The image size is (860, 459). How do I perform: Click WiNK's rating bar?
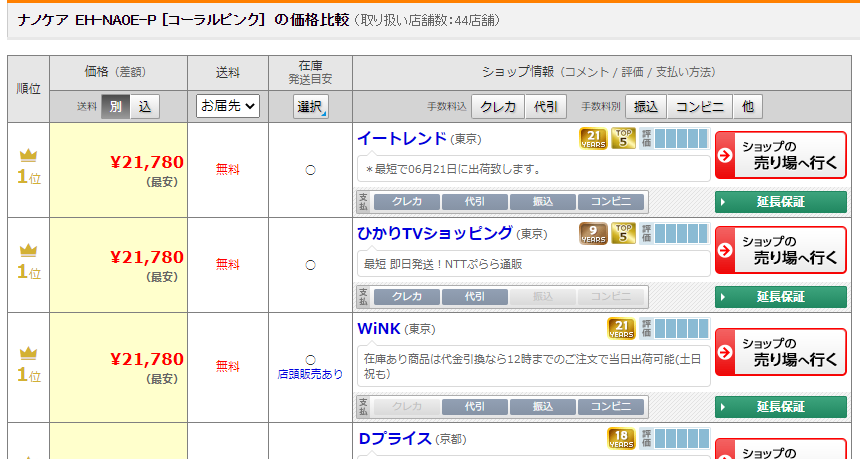pyautogui.click(x=675, y=328)
